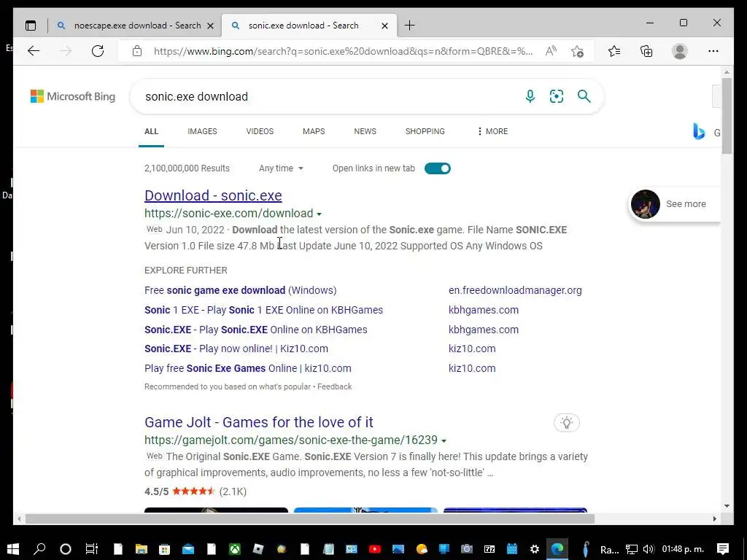Click the vertical page scrollbar thumb
This screenshot has height=560, width=747.
tap(727, 116)
